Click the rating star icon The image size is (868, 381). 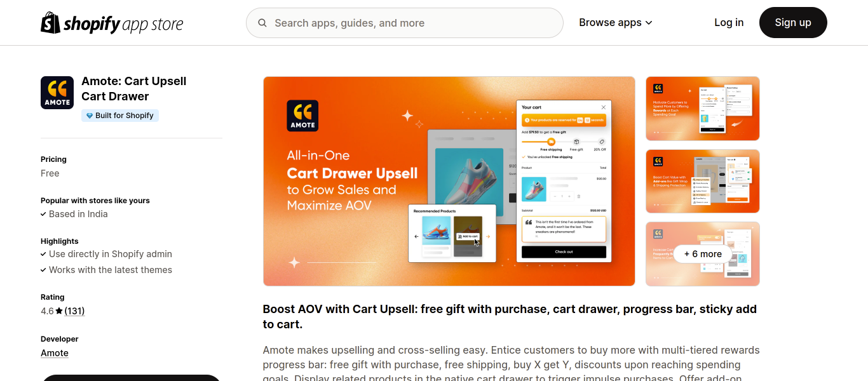coord(59,311)
